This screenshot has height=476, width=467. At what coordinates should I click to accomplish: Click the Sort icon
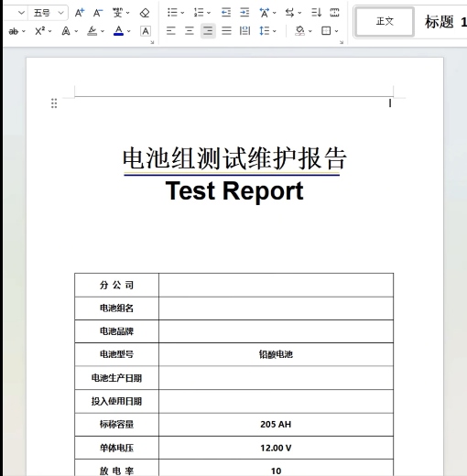[x=316, y=13]
